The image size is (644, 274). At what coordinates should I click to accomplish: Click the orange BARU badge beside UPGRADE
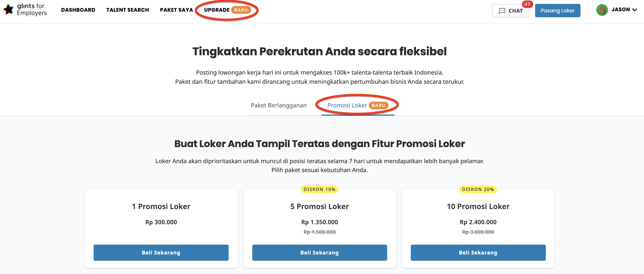pos(241,10)
